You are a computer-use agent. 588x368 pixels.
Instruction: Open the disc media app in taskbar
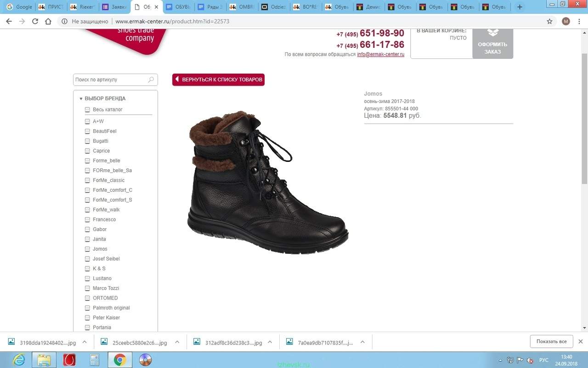[145, 359]
